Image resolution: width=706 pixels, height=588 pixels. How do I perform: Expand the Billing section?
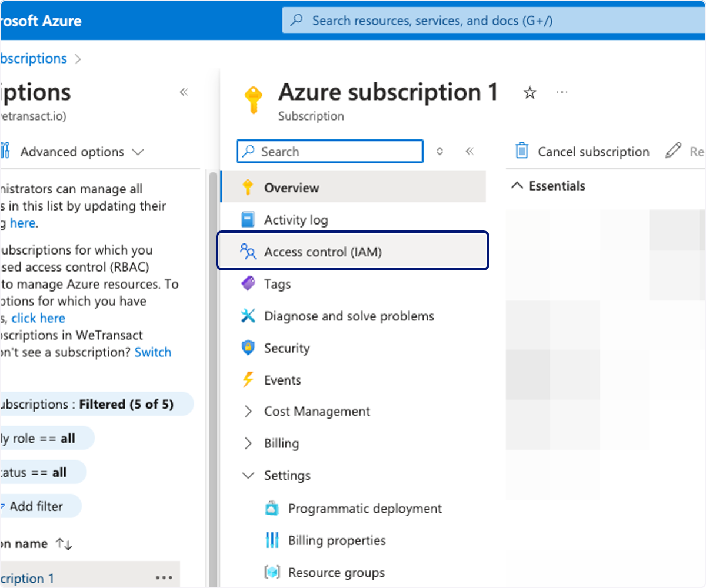(248, 443)
